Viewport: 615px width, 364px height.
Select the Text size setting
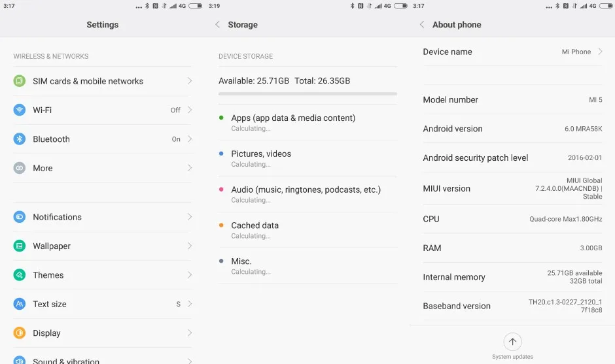[50, 304]
